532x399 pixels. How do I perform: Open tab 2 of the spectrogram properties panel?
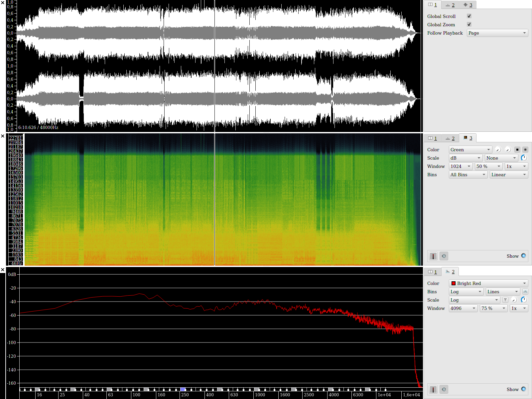450,138
